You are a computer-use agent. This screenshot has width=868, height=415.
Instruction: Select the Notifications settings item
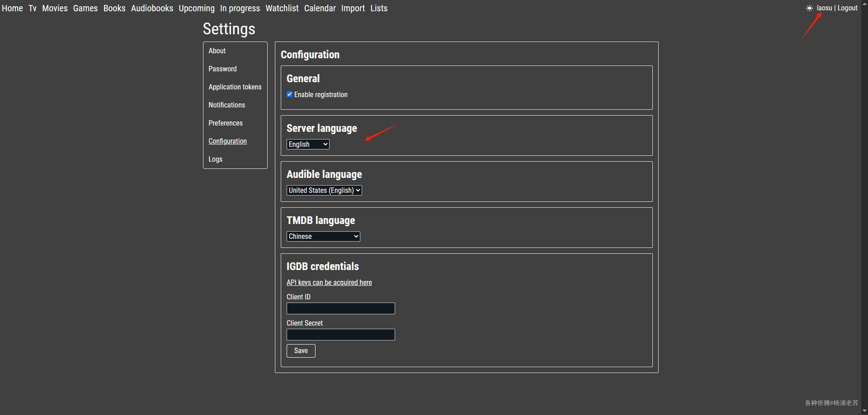point(226,105)
